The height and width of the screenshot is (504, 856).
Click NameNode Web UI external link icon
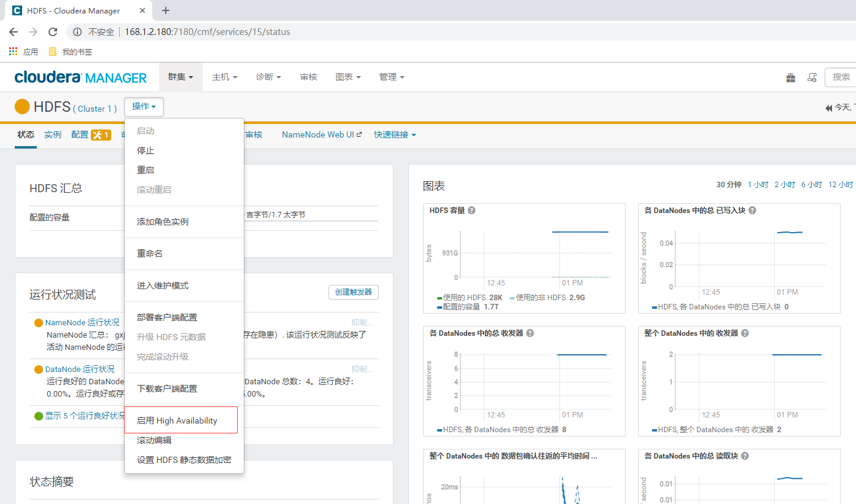coord(359,134)
